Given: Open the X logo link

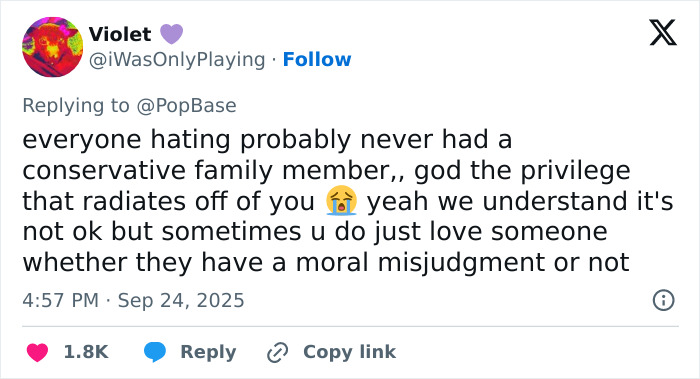Looking at the screenshot, I should pyautogui.click(x=663, y=32).
